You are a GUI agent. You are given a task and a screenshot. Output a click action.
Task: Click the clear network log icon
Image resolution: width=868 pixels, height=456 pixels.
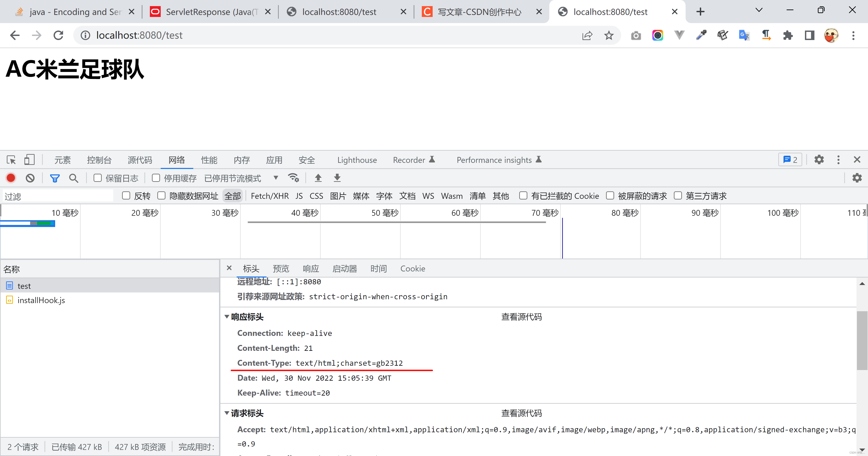tap(30, 178)
